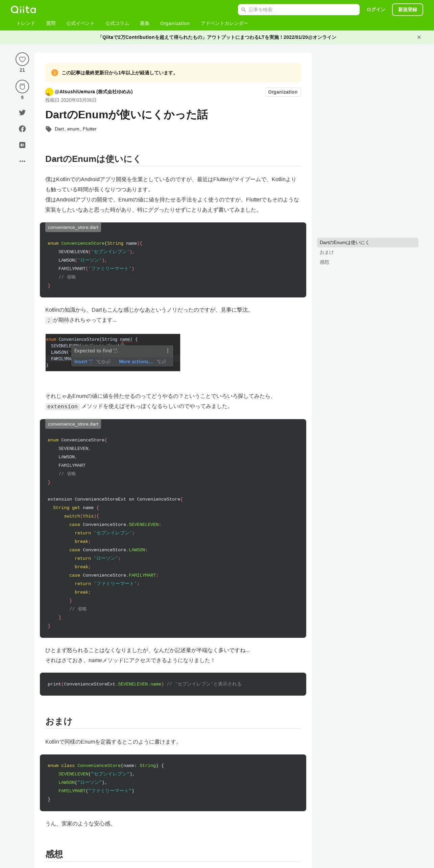Open the 募集 menu item
The width and height of the screenshot is (434, 868).
pos(145,23)
